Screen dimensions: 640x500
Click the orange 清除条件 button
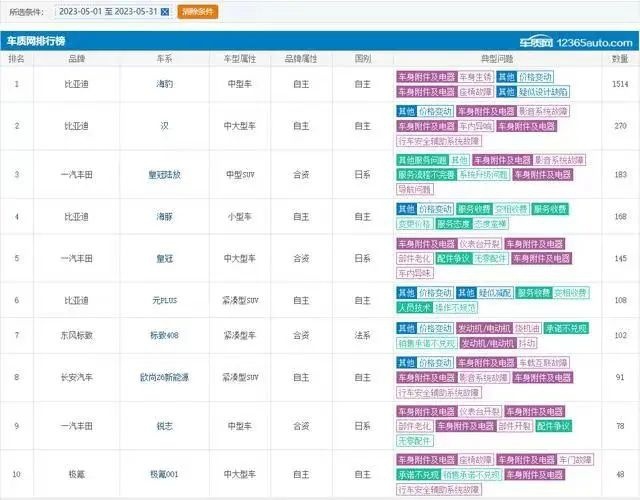point(198,11)
